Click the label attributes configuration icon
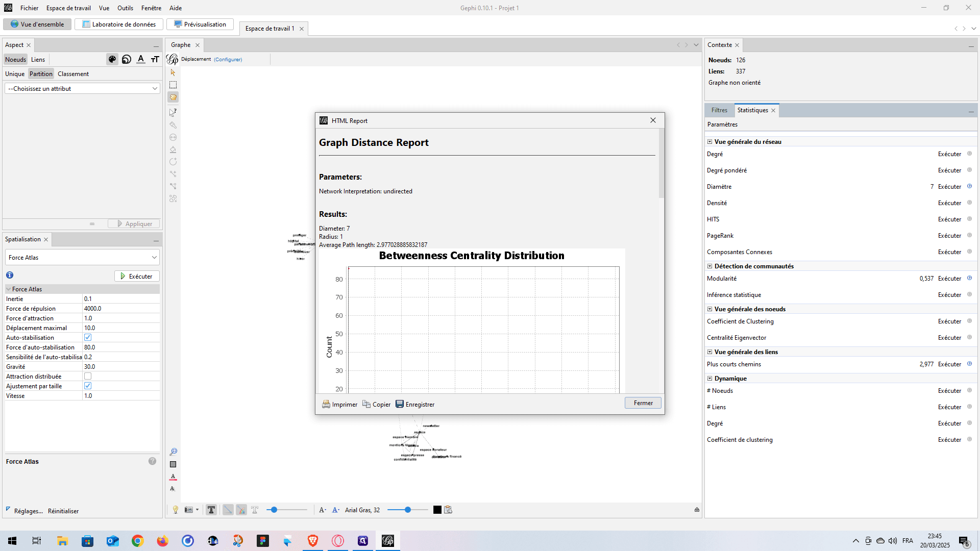This screenshot has height=551, width=980. click(448, 510)
